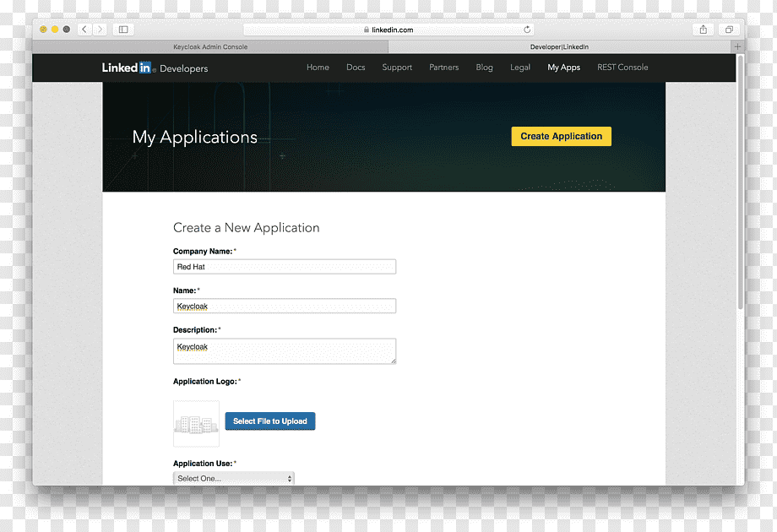Viewport: 777px width, 532px height.
Task: Go back using Safari's back arrow
Action: [x=84, y=30]
